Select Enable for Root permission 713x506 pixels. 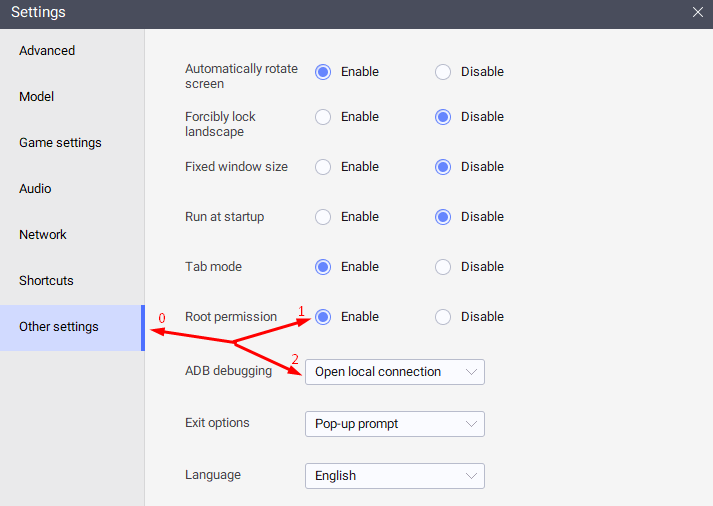coord(323,317)
